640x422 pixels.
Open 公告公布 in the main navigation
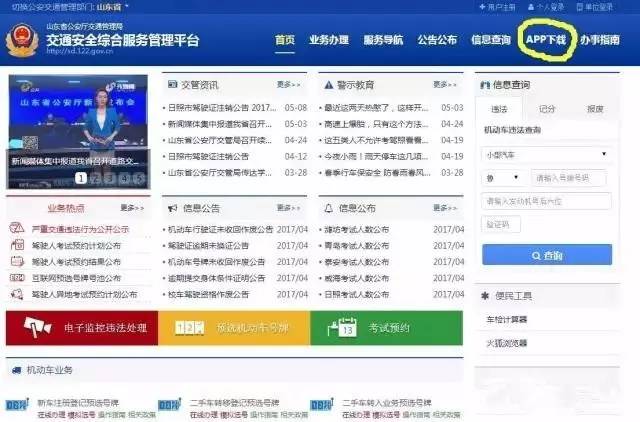(437, 40)
